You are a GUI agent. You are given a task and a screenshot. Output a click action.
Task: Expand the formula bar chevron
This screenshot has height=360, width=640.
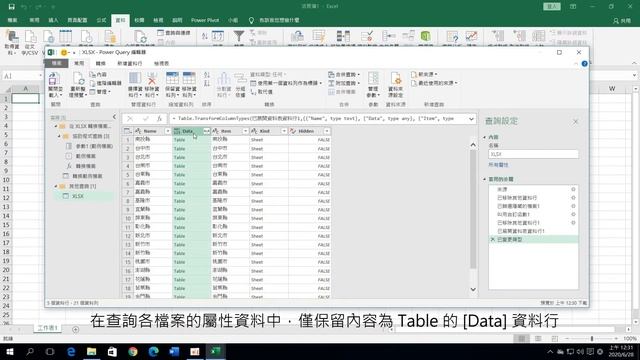pos(471,119)
